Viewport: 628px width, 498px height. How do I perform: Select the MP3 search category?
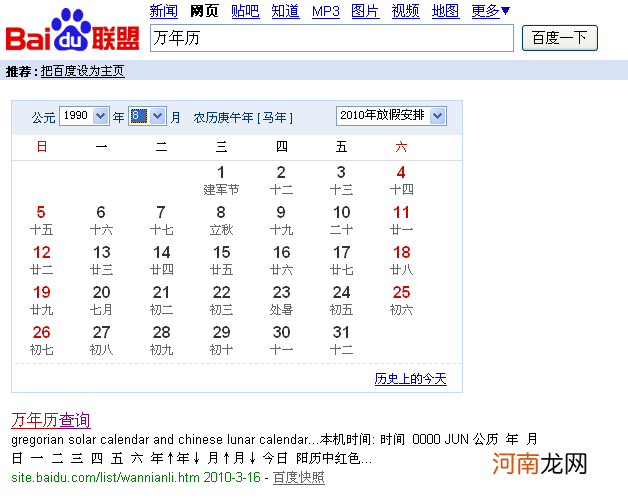coord(326,11)
